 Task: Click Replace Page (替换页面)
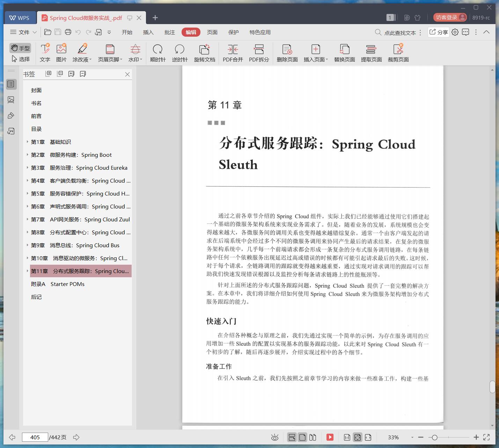(x=345, y=53)
